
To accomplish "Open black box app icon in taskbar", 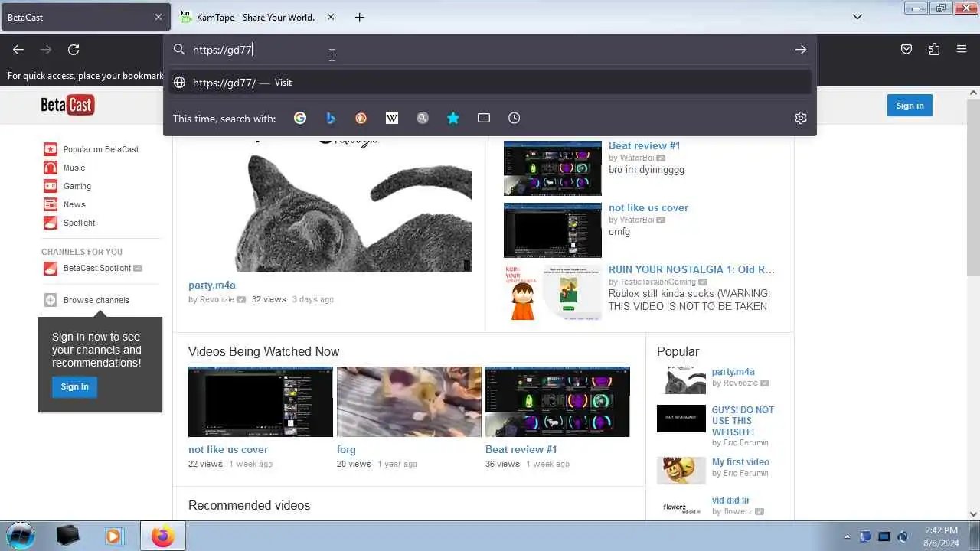I will 68,536.
